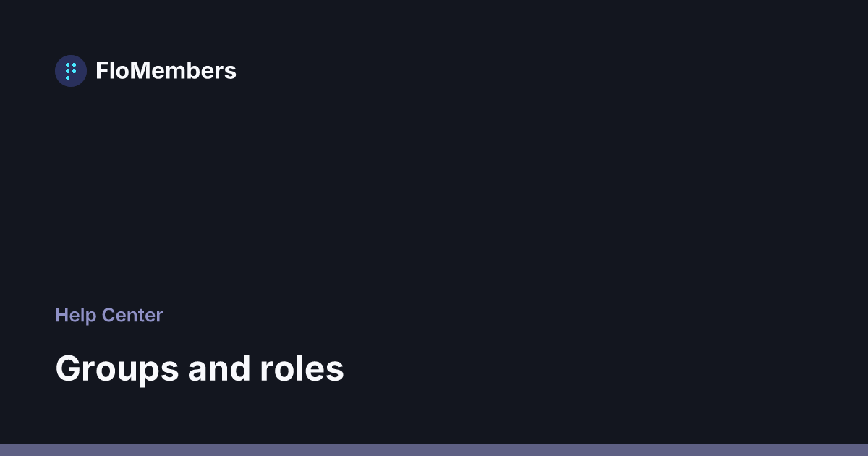
Task: Click the white Groups and roles title
Action: [200, 368]
